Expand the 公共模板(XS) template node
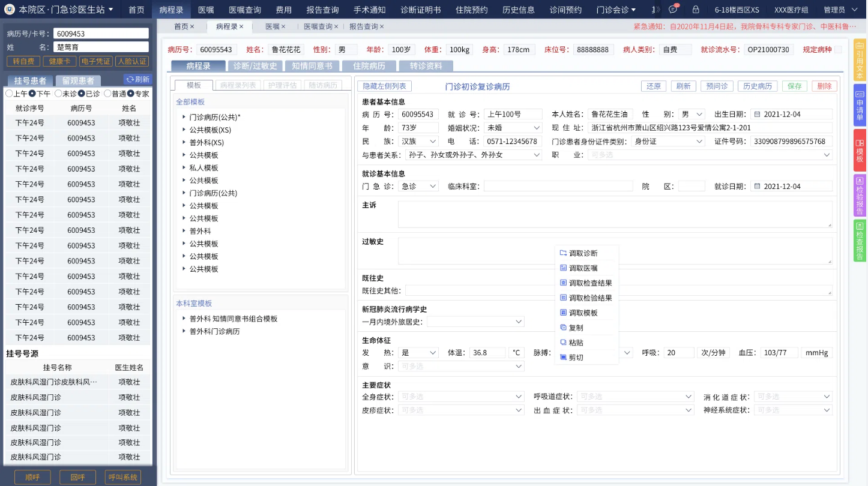 tap(184, 130)
